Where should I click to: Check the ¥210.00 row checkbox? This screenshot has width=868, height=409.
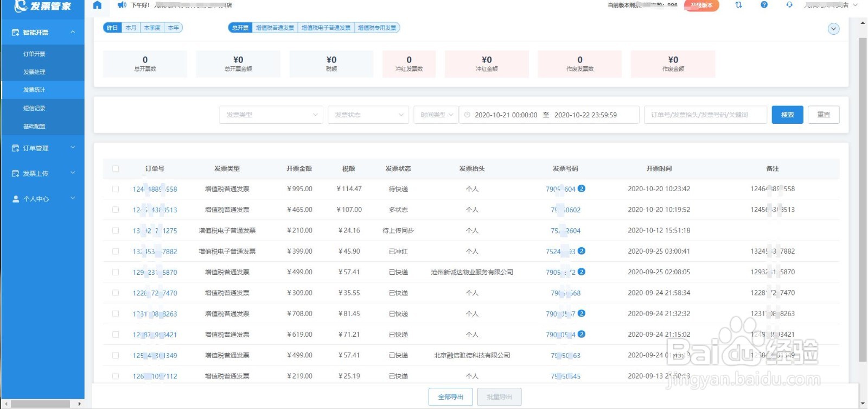[116, 230]
